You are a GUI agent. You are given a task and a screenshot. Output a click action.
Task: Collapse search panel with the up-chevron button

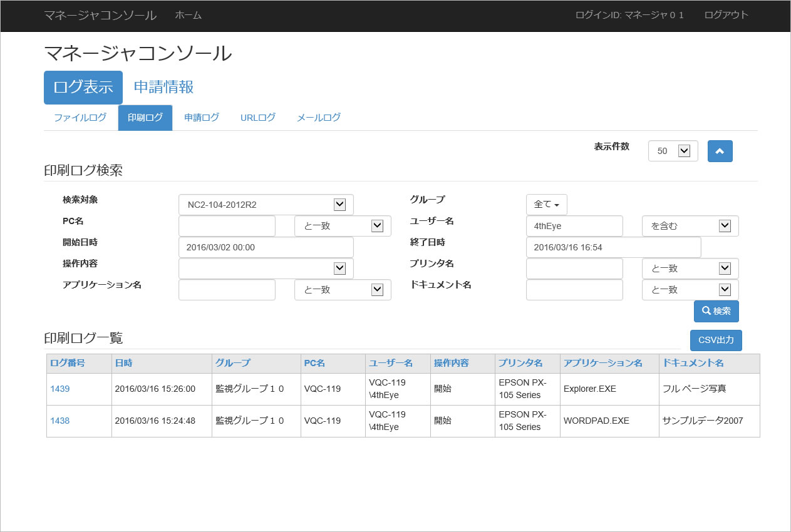[x=720, y=151]
